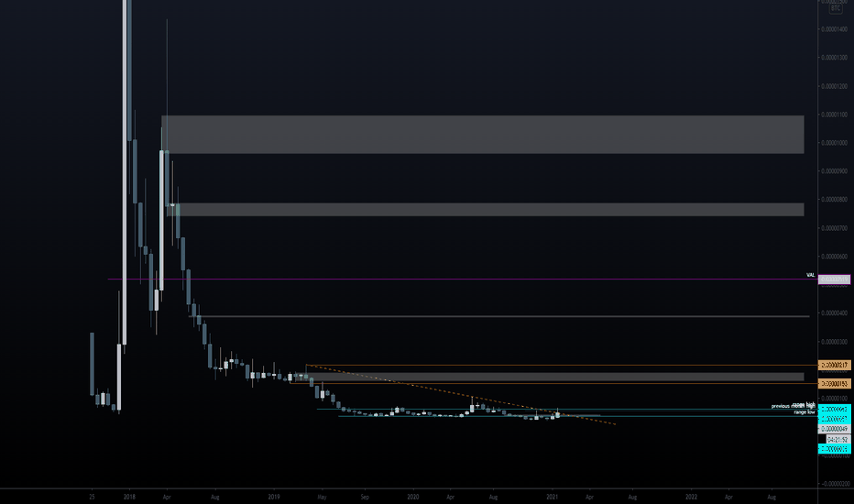Screen dimensions: 854x504
Task: Click the 2021 label on time axis
Action: point(553,497)
